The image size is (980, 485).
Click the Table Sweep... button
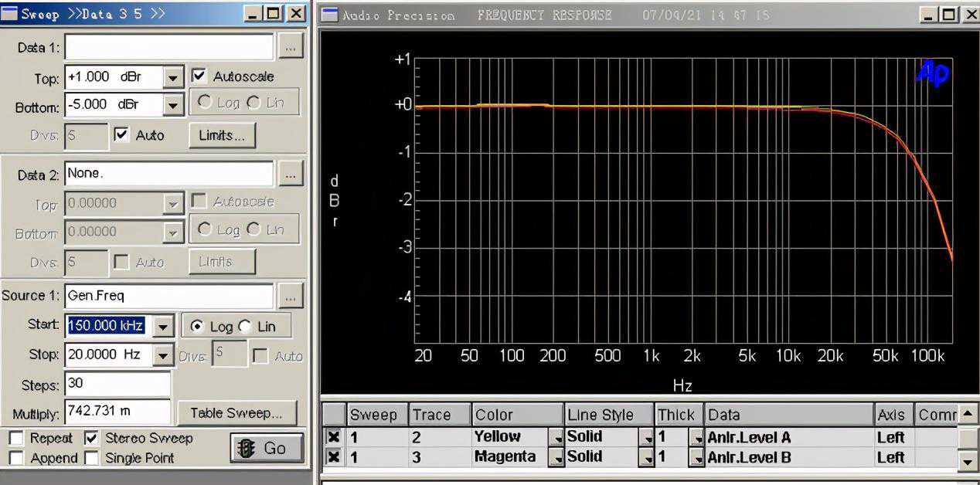coord(236,412)
